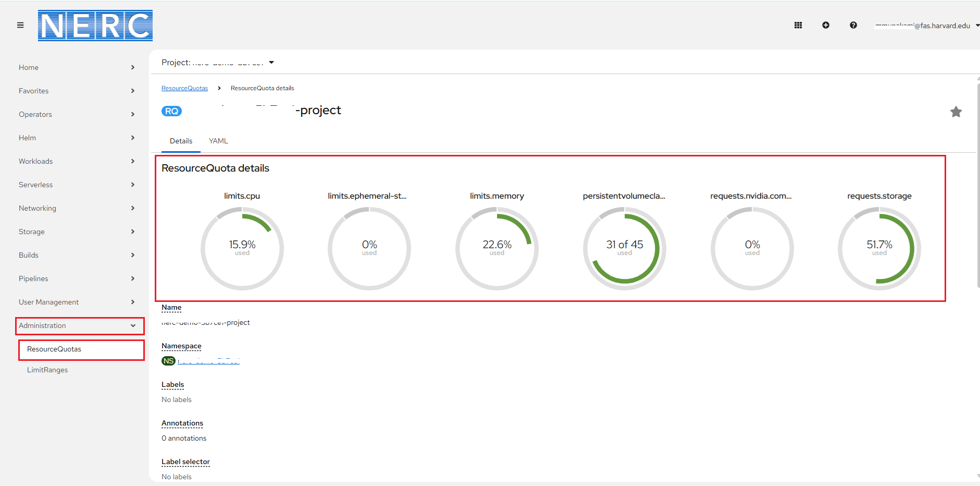The image size is (980, 486).
Task: Click the limits.cpu usage donut chart
Action: point(242,248)
